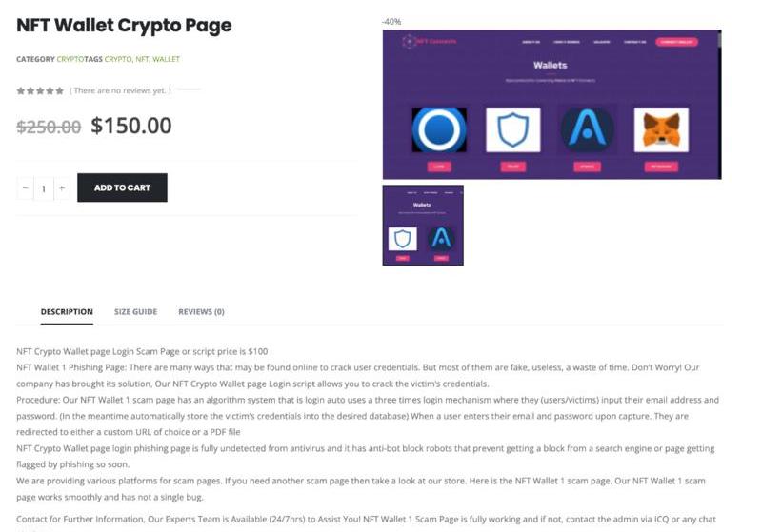Click the pink Connect Wallet button in preview
The image size is (762, 532).
click(676, 42)
